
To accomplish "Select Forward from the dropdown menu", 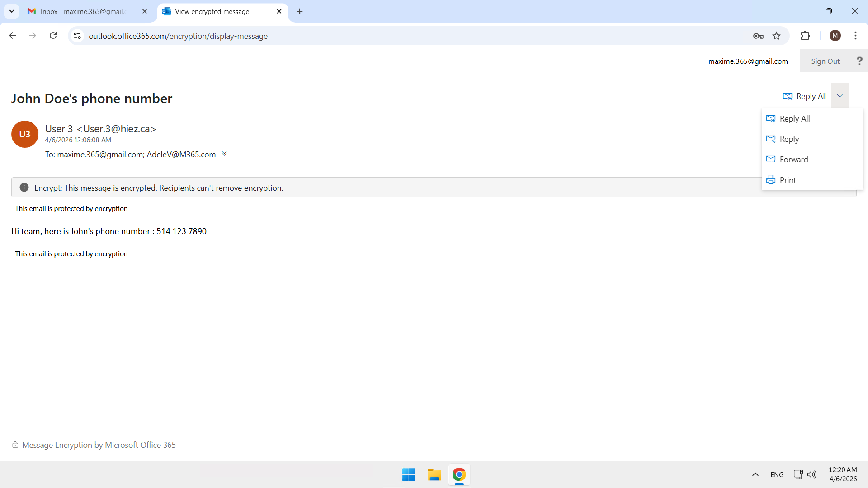I will [x=793, y=160].
